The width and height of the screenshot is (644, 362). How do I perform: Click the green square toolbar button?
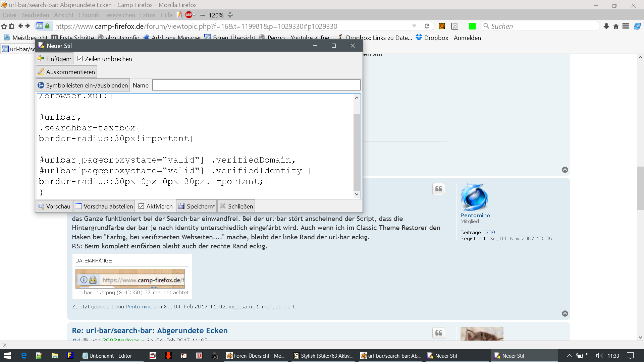point(472,26)
